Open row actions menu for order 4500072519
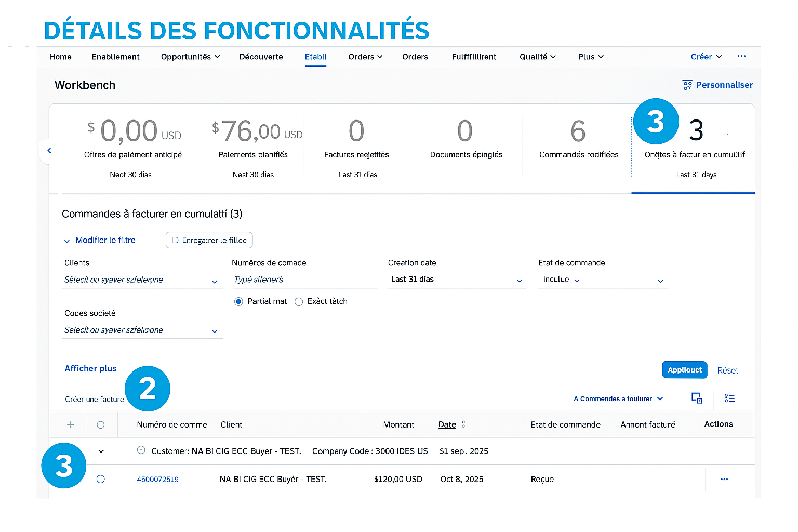 tap(724, 480)
